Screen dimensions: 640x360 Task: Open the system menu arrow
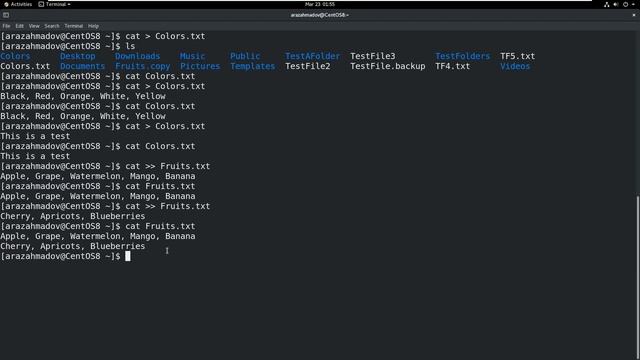(633, 4)
